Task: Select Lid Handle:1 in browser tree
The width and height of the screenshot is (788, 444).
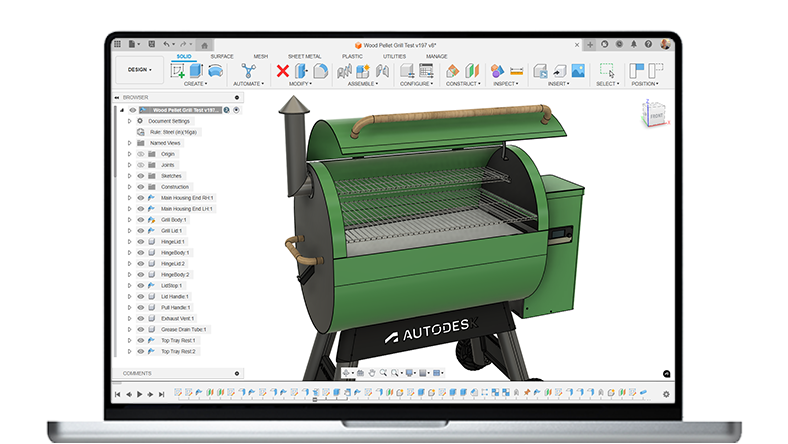Action: 175,296
